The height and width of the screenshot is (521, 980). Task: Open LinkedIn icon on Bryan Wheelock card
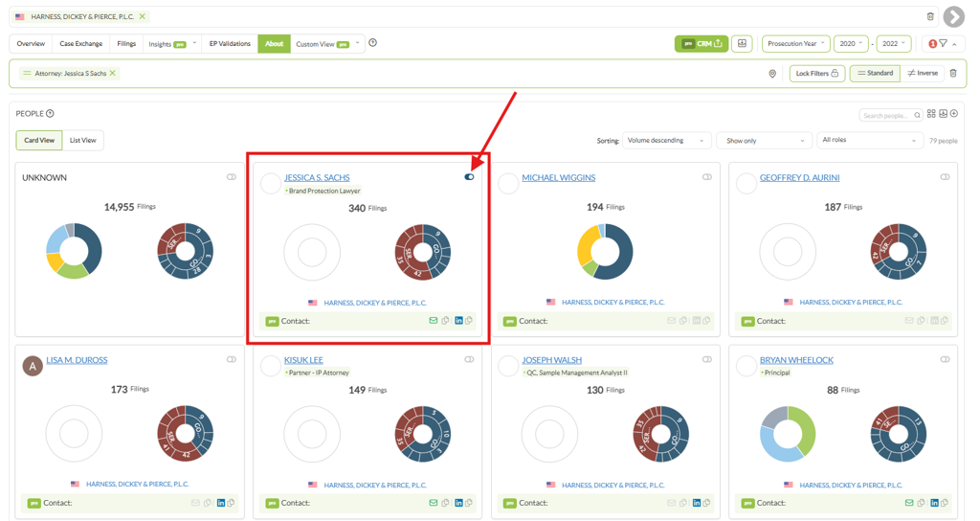pyautogui.click(x=934, y=503)
